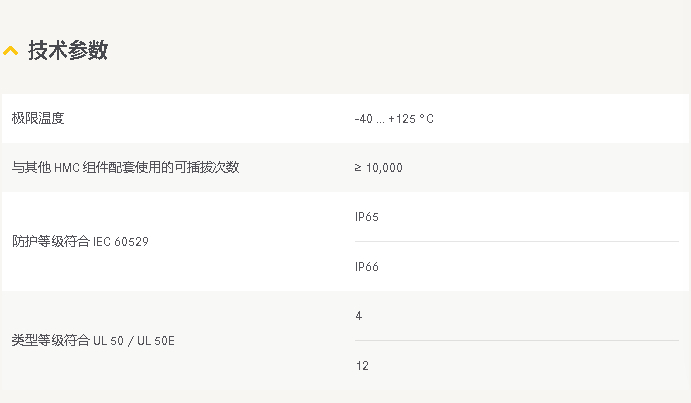Select the 防护等级符合 IEC 60529 label
The image size is (691, 403).
[x=80, y=242]
